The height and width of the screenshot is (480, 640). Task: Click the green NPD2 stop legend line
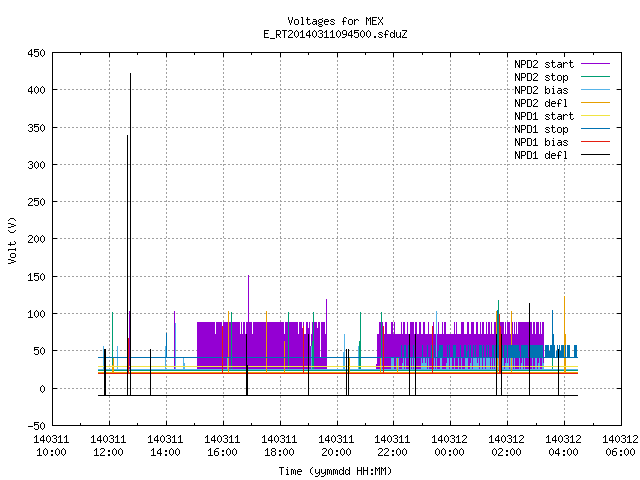point(596,77)
